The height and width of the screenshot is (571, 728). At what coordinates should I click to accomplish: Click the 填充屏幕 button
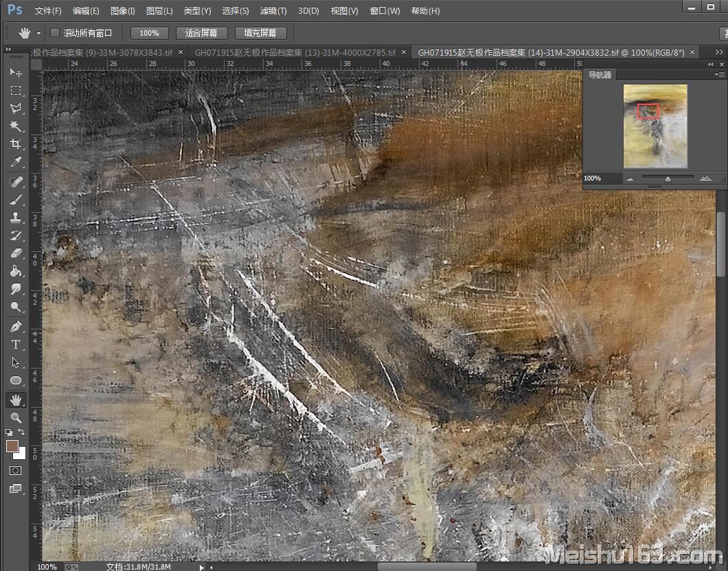(260, 33)
